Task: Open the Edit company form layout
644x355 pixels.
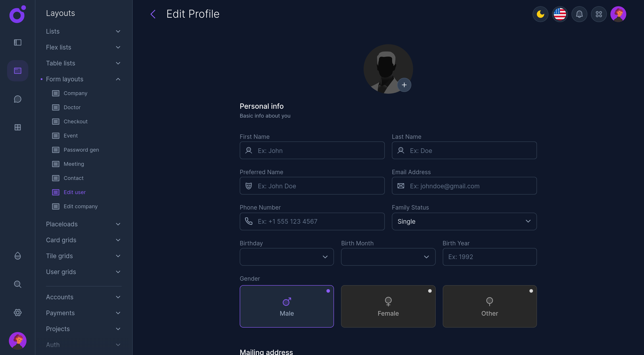Action: pyautogui.click(x=80, y=206)
